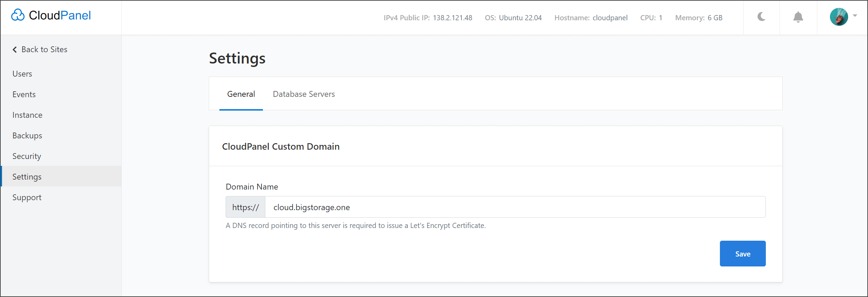868x297 pixels.
Task: Open Users in the sidebar
Action: pyautogui.click(x=22, y=74)
